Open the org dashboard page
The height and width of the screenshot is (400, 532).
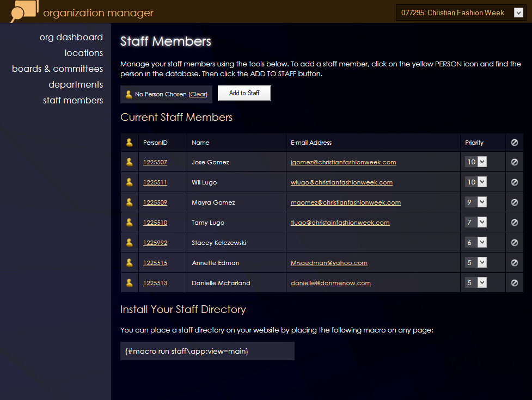coord(71,38)
